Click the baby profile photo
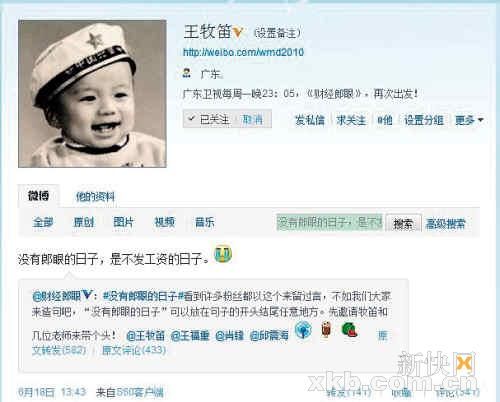 (x=92, y=94)
